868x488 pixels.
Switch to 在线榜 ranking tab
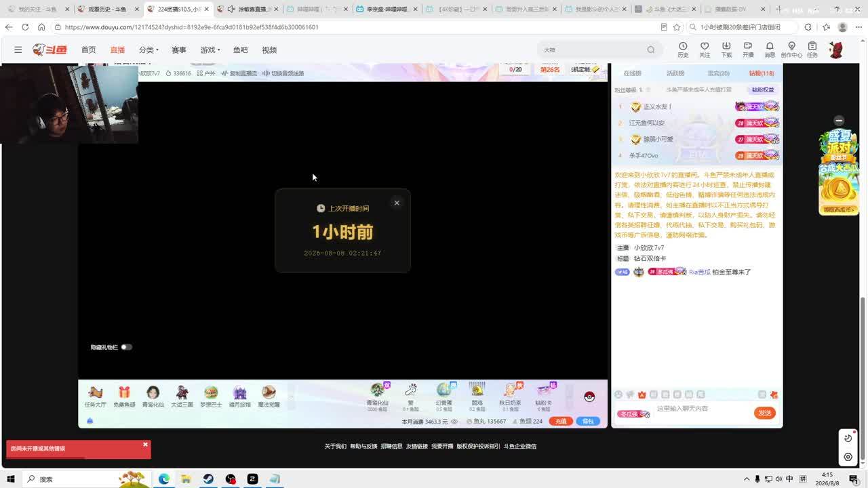[632, 73]
